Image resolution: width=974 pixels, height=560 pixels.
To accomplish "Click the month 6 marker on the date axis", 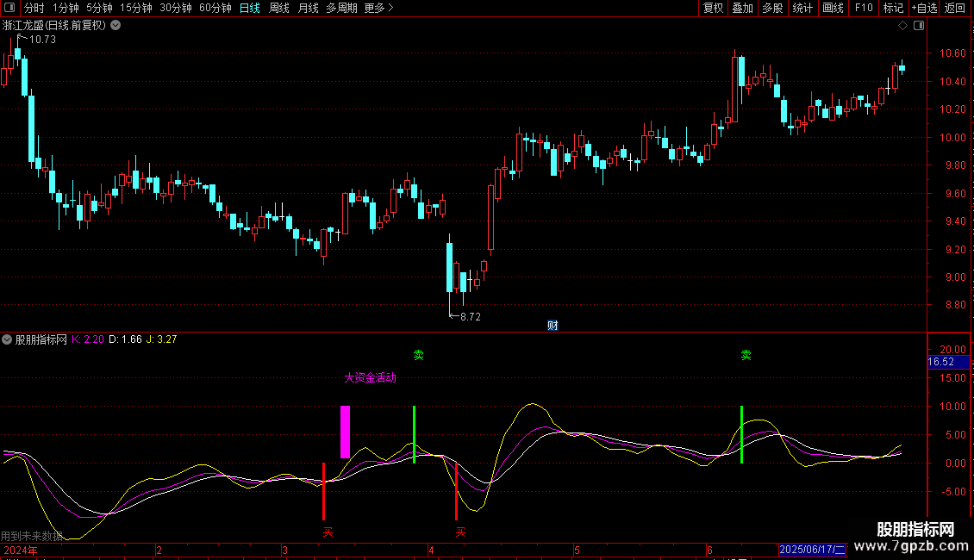I will [x=709, y=551].
